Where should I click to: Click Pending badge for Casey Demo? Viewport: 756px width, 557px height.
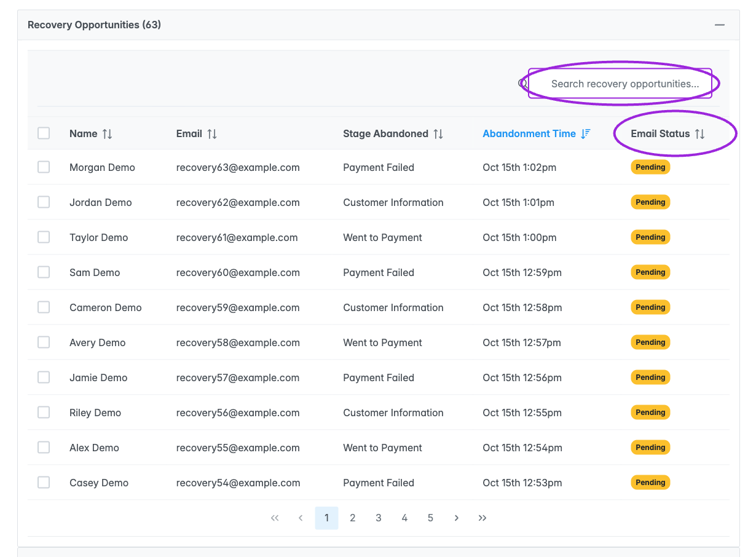(650, 483)
